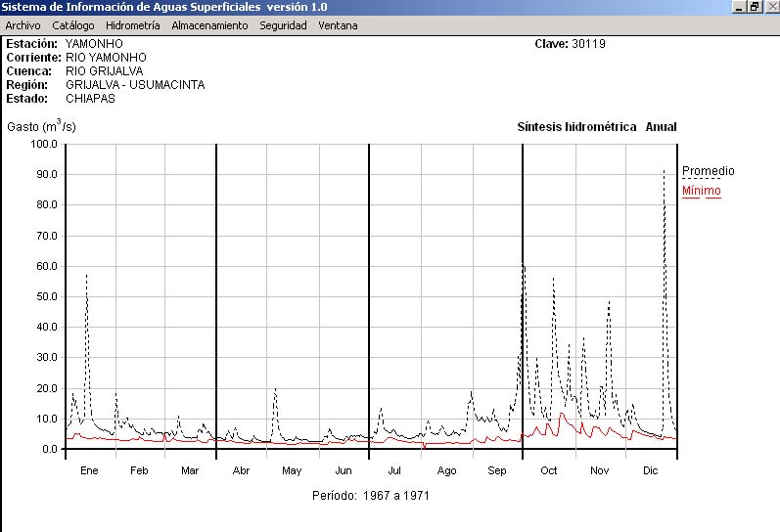Image resolution: width=780 pixels, height=532 pixels.
Task: Close the window with the X icon
Action: pos(770,7)
